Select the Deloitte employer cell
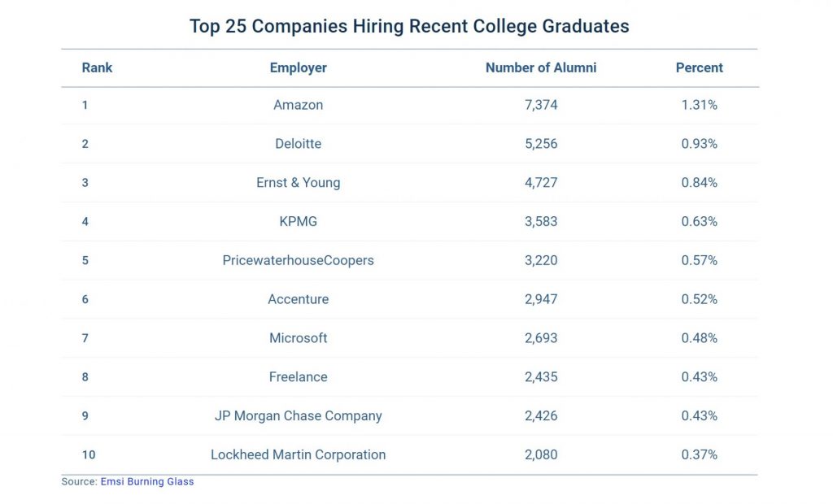 tap(299, 144)
